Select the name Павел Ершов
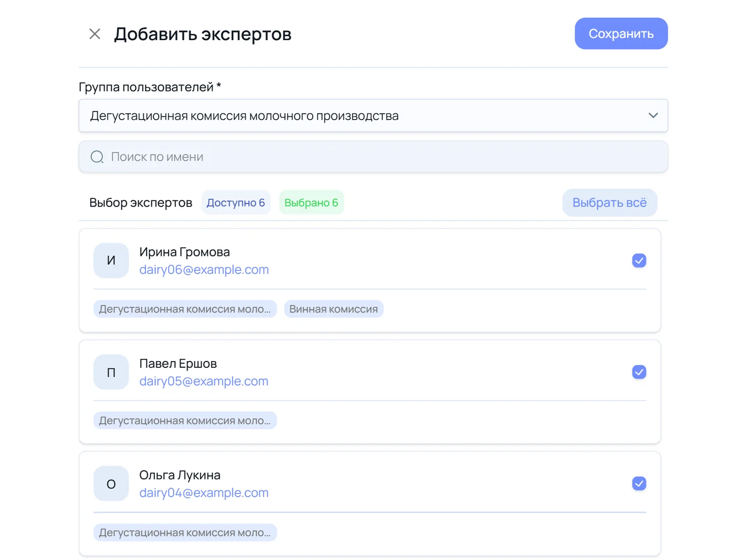747x560 pixels. [x=178, y=363]
